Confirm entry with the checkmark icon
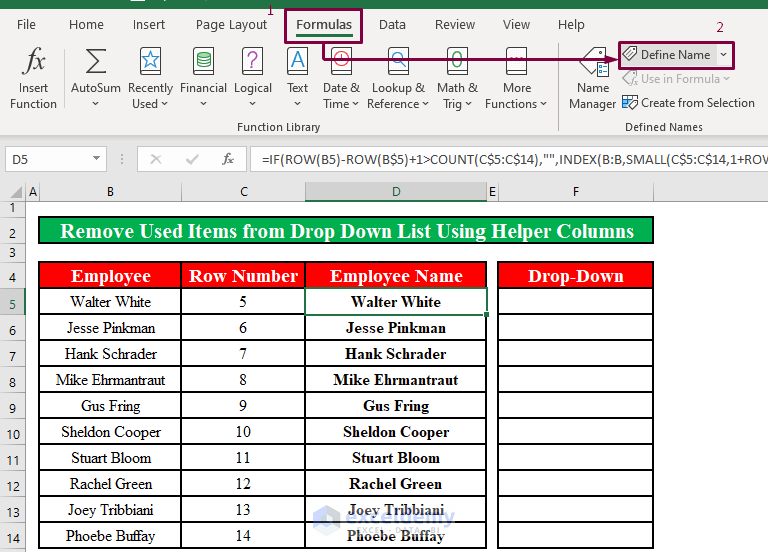 coord(192,159)
